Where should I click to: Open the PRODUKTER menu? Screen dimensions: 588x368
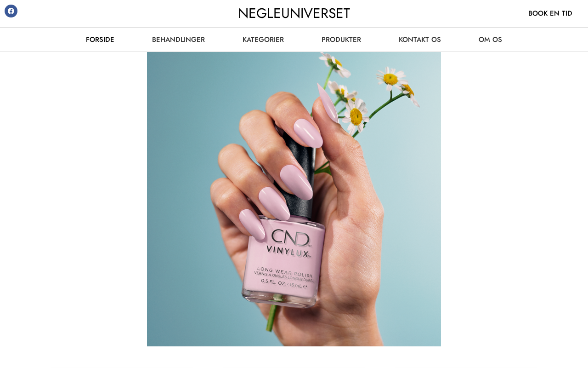click(x=341, y=40)
